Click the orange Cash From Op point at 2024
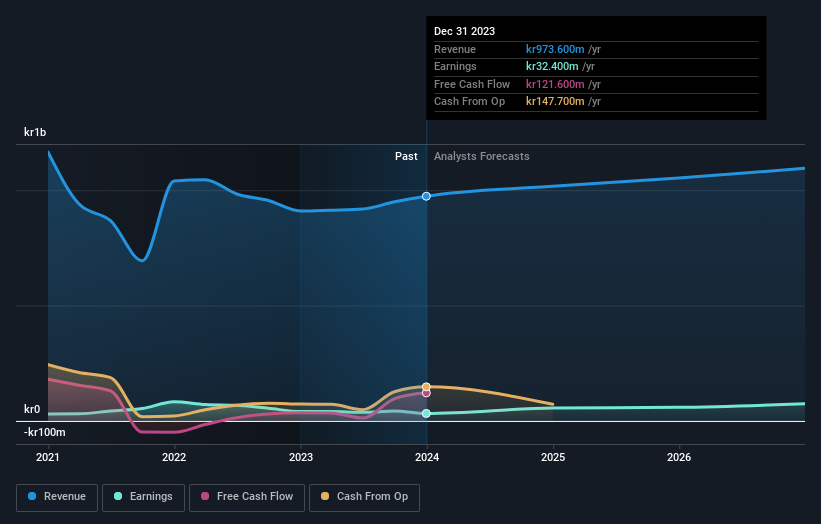The height and width of the screenshot is (524, 821). 426,387
